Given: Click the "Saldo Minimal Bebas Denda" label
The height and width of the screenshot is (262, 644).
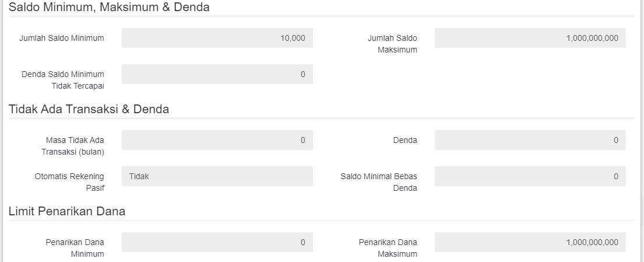Looking at the screenshot, I should click(379, 182).
